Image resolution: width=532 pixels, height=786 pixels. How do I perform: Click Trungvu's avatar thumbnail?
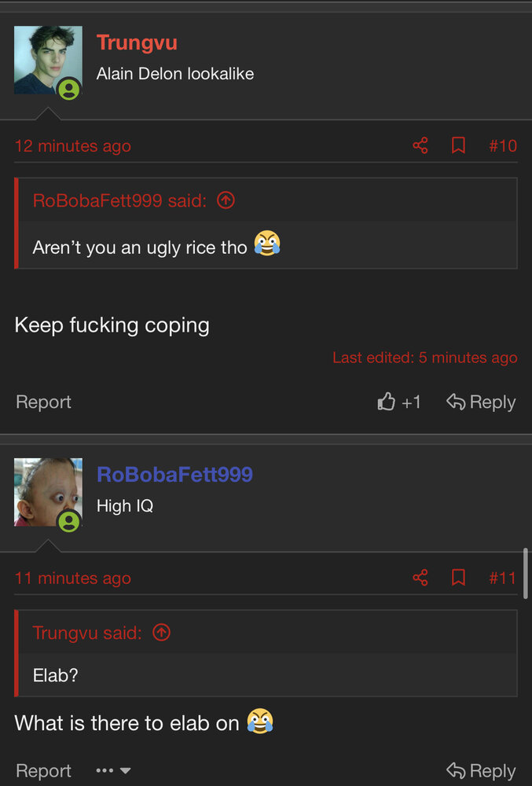(48, 61)
